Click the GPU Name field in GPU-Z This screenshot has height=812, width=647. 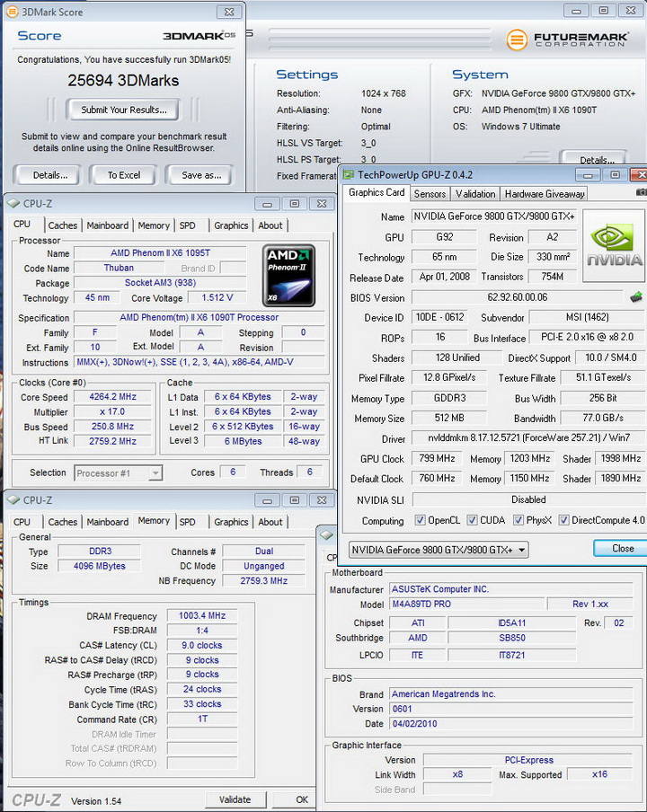click(x=493, y=216)
